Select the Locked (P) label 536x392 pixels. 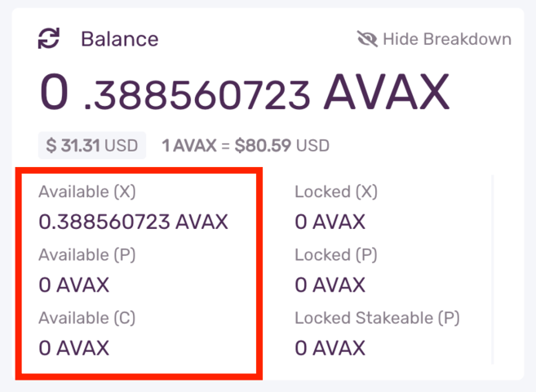coord(336,254)
